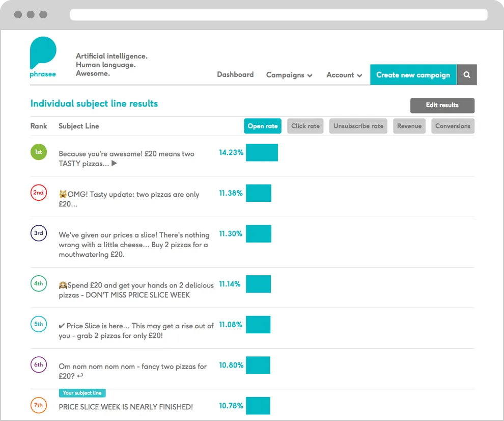Screen dimensions: 504x421
Task: Switch to the Unsubscribe rate tab
Action: pyautogui.click(x=358, y=126)
